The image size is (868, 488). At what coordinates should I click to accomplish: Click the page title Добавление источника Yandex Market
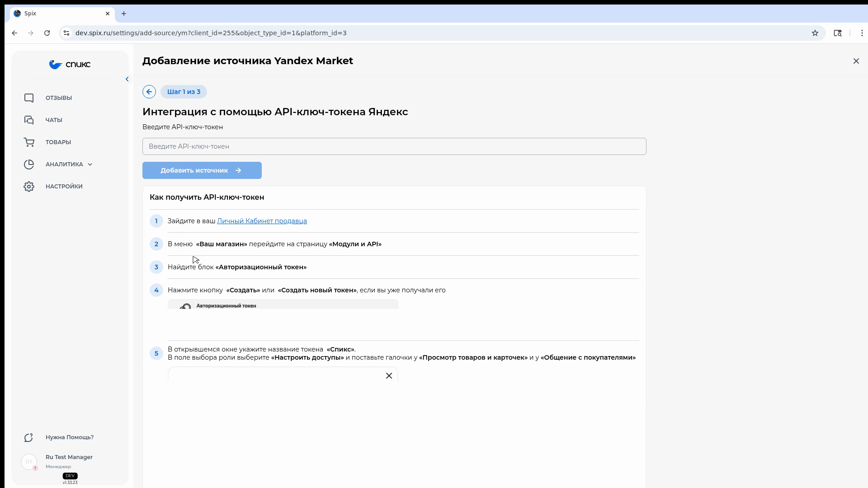click(x=248, y=61)
